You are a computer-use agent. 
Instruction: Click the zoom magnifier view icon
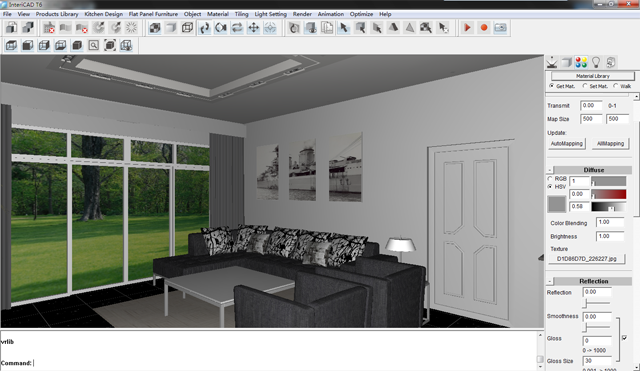93,45
